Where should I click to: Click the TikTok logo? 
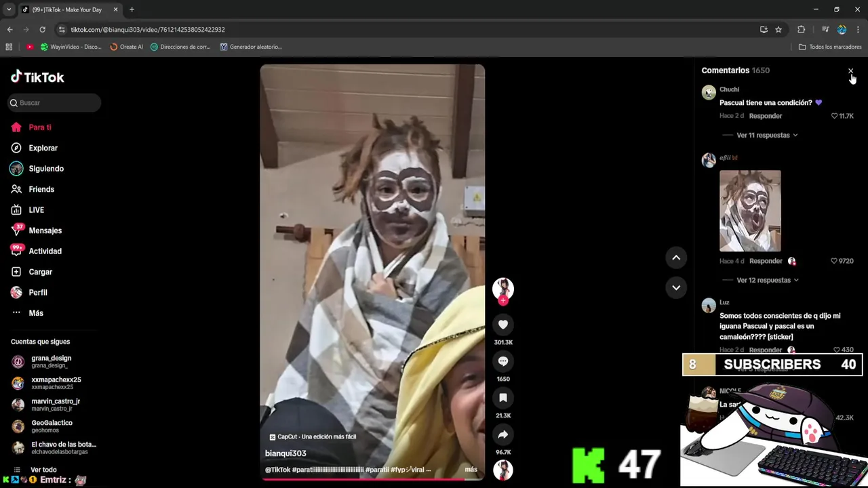coord(37,77)
